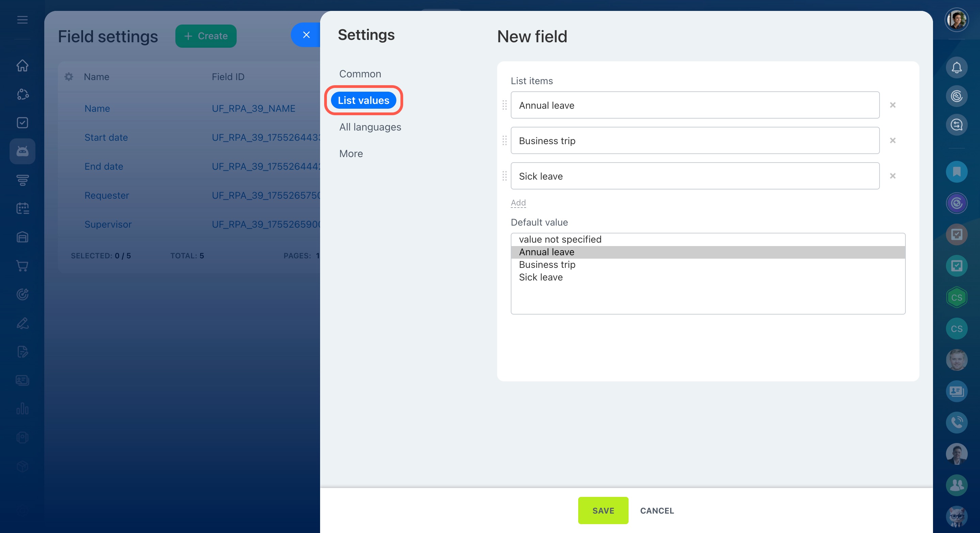Click the Annual leave text field

pos(695,105)
